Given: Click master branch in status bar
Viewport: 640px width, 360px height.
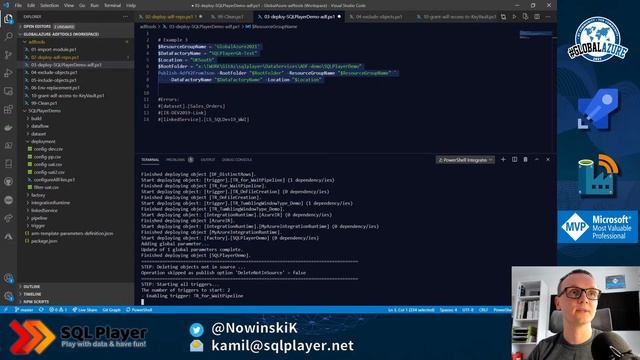Looking at the screenshot, I should [x=24, y=310].
